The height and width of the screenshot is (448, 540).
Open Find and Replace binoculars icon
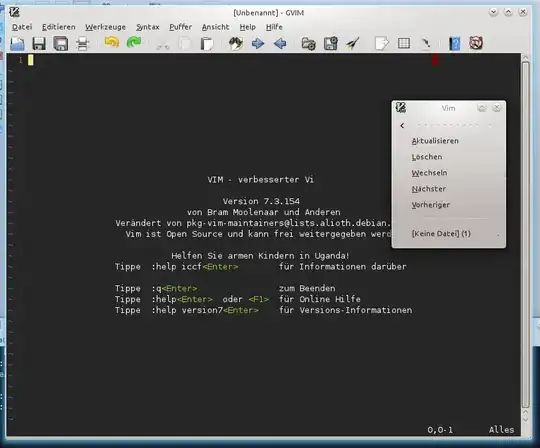tap(236, 43)
